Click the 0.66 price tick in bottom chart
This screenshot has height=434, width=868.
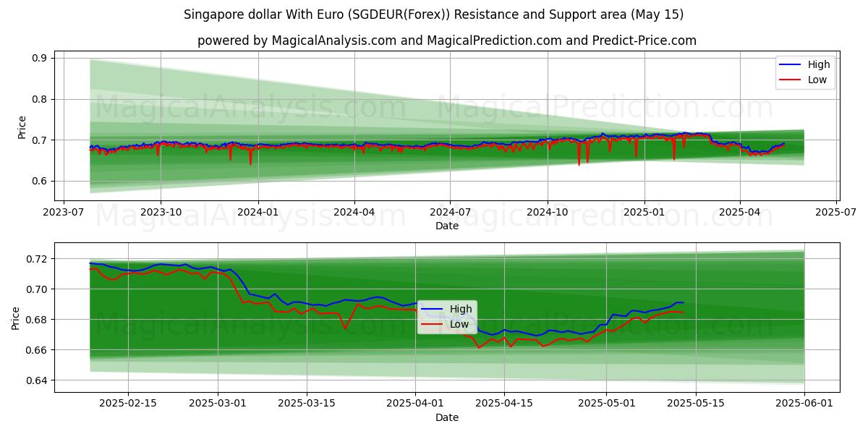pos(36,350)
